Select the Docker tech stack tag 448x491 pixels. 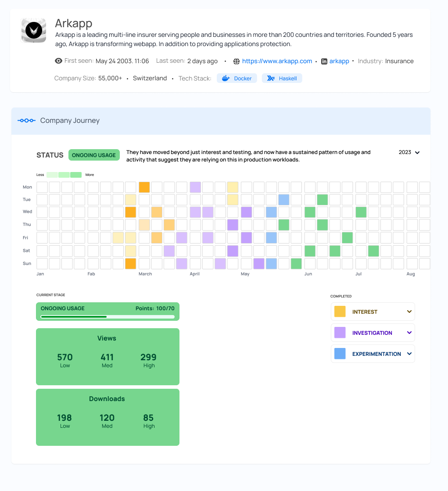point(237,79)
